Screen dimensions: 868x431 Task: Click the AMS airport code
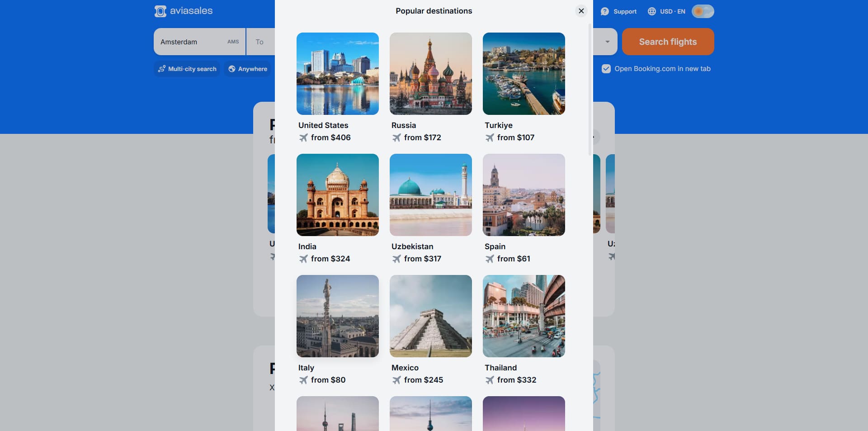pos(233,42)
